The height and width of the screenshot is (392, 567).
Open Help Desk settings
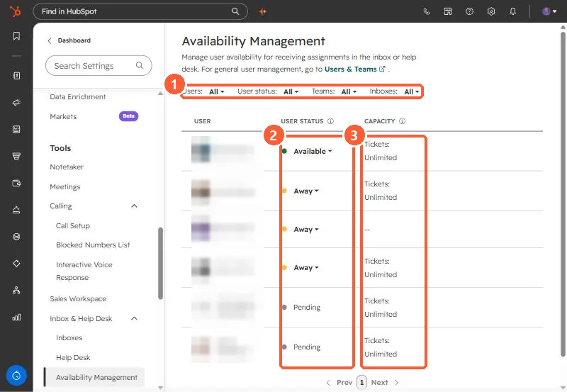tap(73, 358)
